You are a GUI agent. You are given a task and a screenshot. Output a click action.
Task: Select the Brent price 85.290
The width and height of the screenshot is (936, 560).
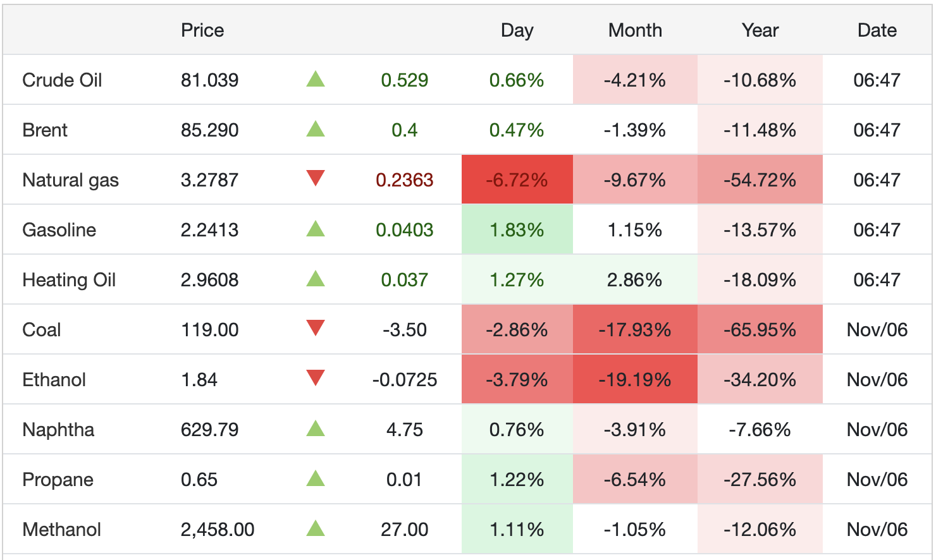[209, 130]
